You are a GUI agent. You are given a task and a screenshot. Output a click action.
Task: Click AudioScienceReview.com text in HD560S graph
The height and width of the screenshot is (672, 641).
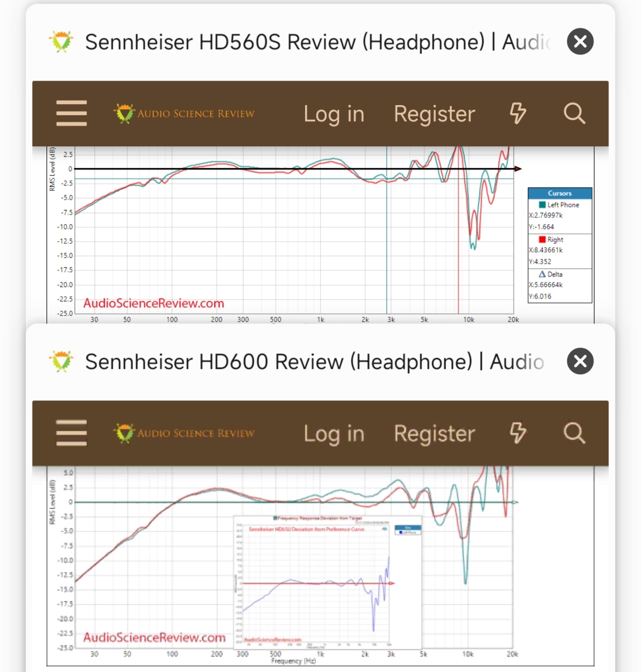154,303
